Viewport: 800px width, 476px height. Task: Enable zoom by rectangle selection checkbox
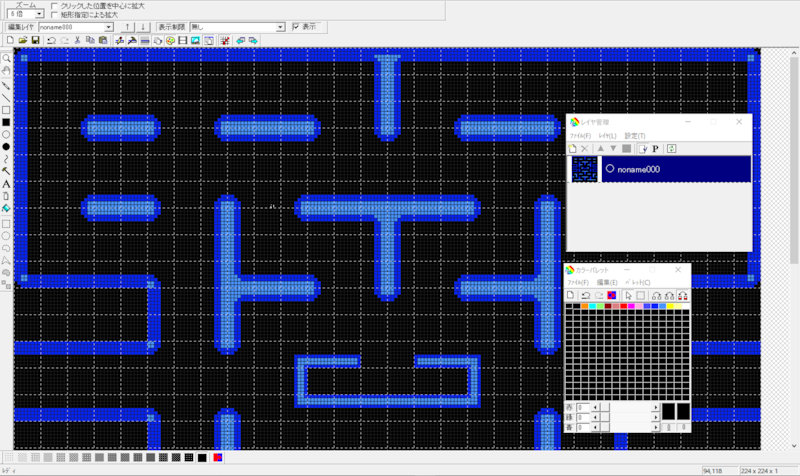click(x=55, y=15)
